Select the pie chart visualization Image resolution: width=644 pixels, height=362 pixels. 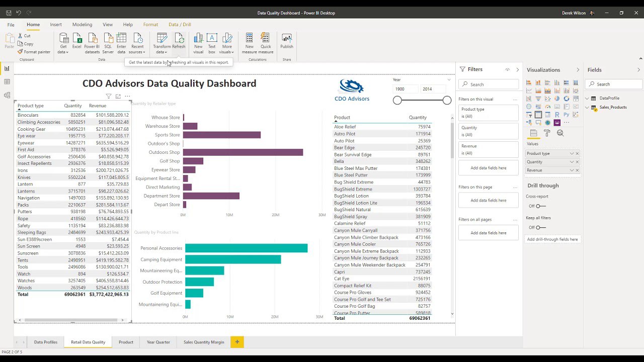tap(557, 99)
